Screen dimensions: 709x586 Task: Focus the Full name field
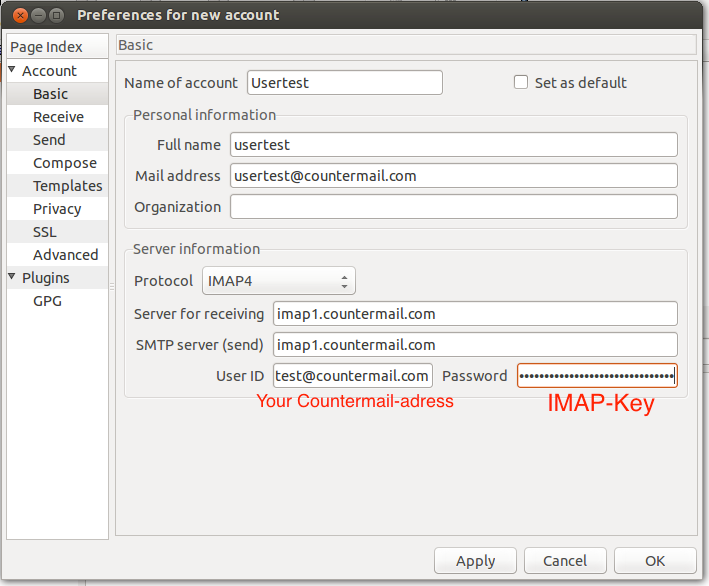[454, 145]
